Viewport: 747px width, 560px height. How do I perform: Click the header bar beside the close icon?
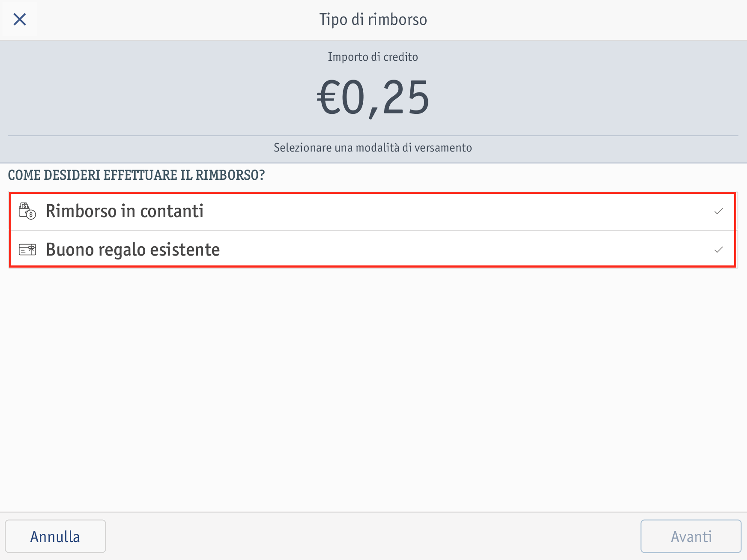click(x=171, y=20)
